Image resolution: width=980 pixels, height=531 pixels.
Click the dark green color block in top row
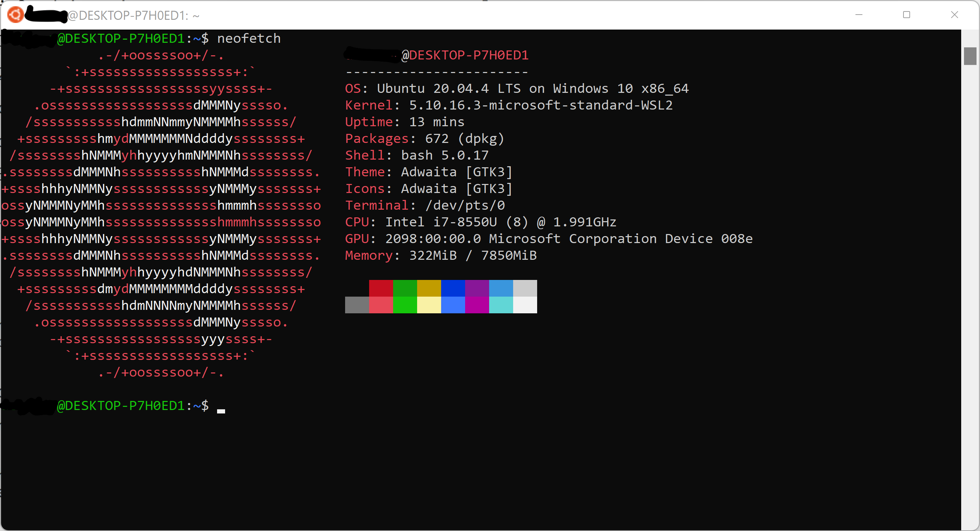point(405,288)
